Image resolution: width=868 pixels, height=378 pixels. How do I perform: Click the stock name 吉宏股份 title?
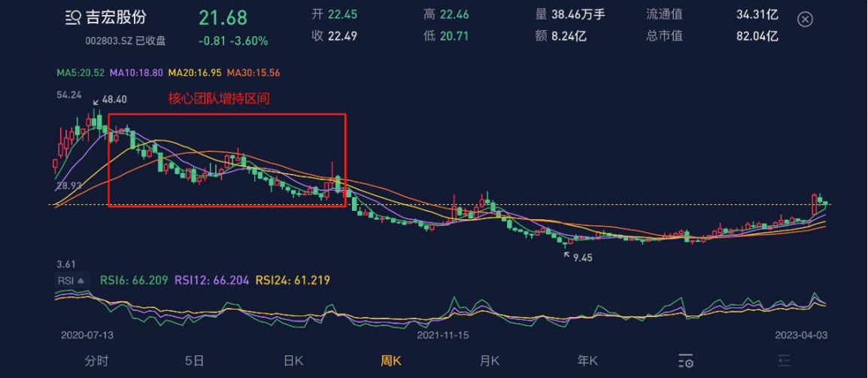coord(116,18)
